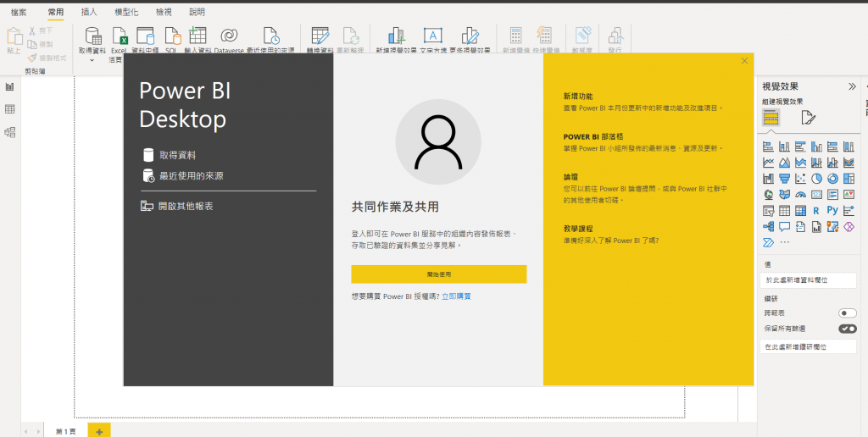Select the matrix visual
The image size is (868, 437).
tap(800, 211)
